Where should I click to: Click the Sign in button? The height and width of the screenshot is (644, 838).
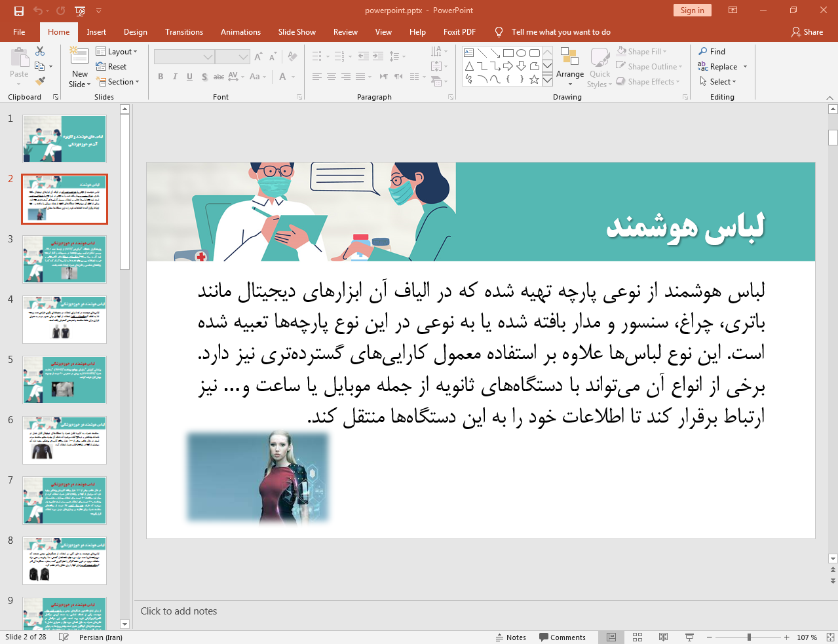(x=692, y=10)
